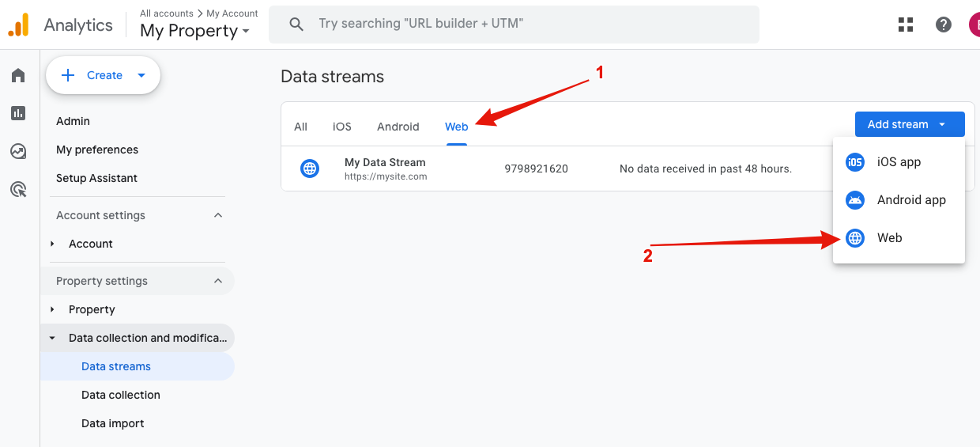Choose Web from Add stream menu
The image size is (980, 447).
(x=899, y=238)
